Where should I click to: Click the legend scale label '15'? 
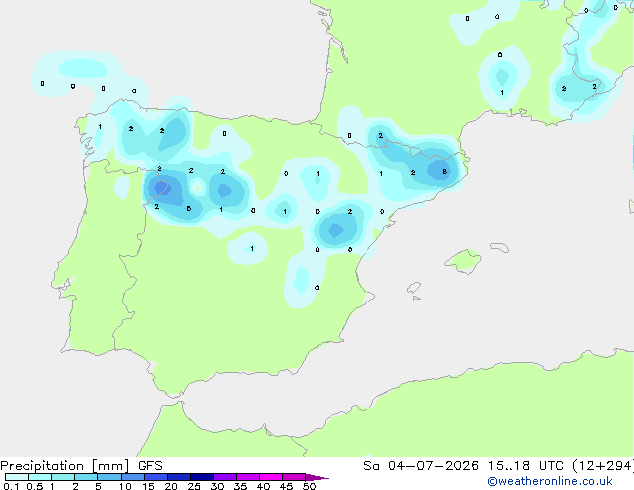(148, 486)
